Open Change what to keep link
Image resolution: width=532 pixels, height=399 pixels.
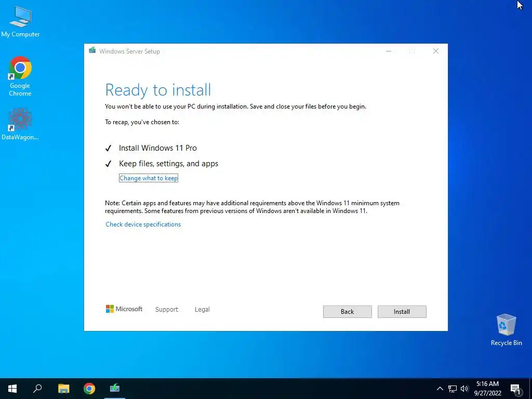coord(149,178)
